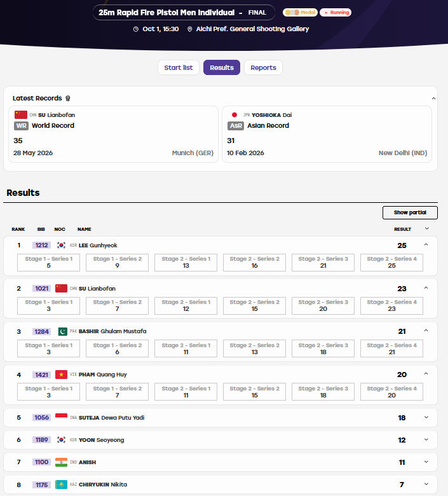Screen dimensions: 448x496
Task: Click the World Record card for SU Lianbofan
Action: (114, 134)
